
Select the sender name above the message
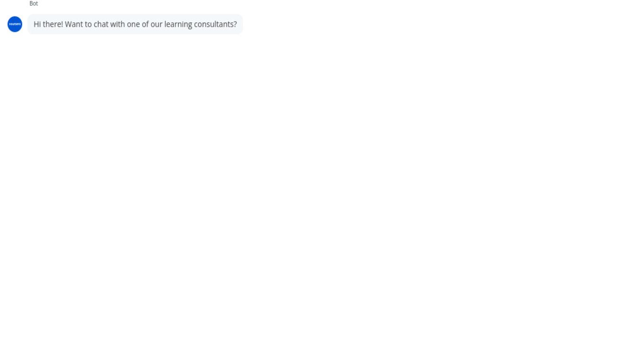point(33,4)
